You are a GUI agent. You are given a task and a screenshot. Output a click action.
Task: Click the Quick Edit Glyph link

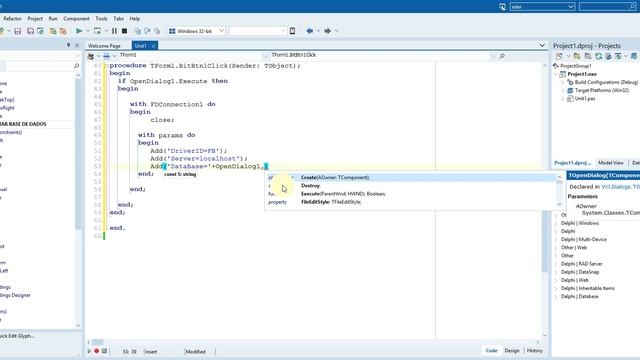(17, 336)
